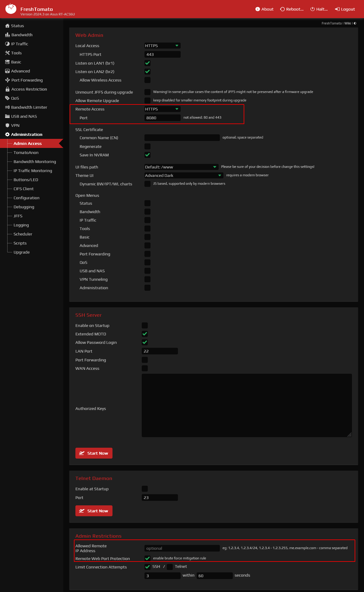
Task: Open the UI files path dropdown
Action: pyautogui.click(x=182, y=167)
